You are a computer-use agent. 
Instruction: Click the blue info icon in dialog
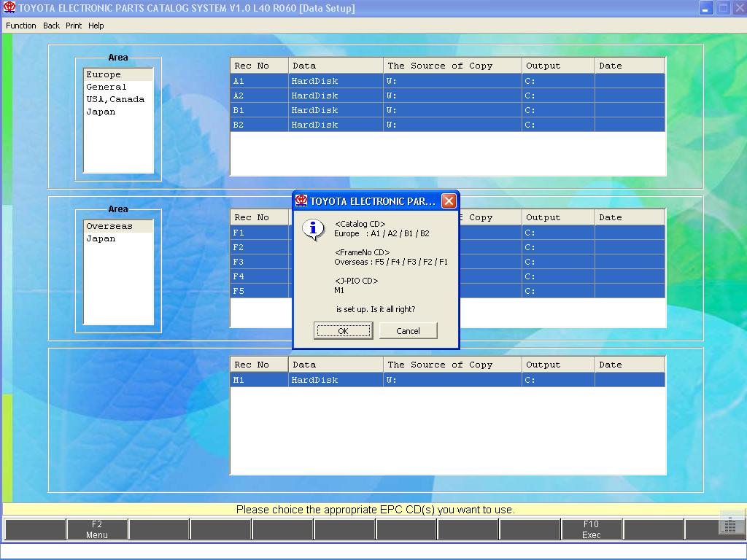click(314, 229)
